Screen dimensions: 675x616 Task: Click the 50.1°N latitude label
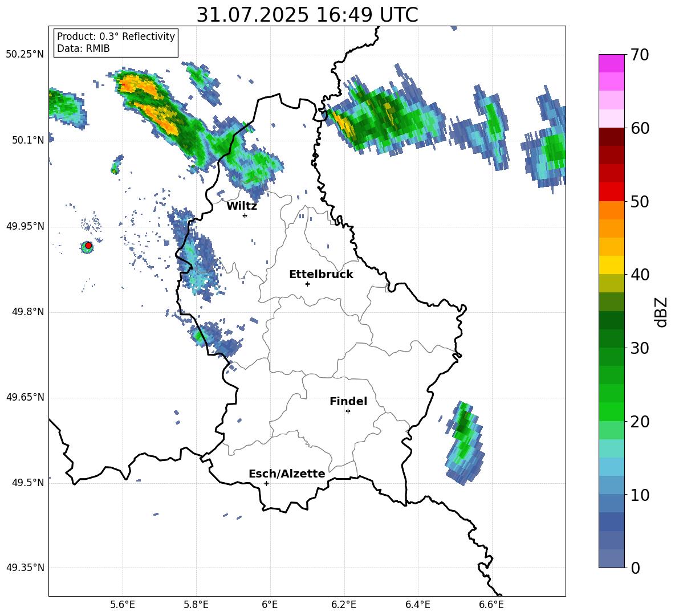coord(28,140)
